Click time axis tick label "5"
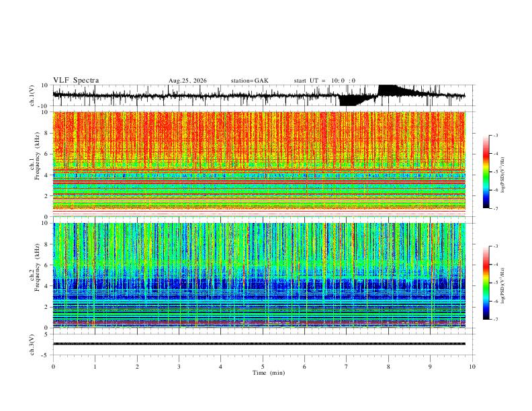 tap(263, 367)
